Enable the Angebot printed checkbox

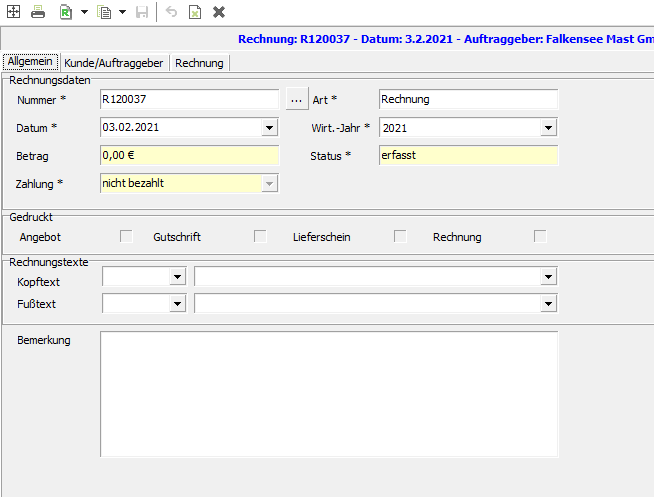click(127, 237)
